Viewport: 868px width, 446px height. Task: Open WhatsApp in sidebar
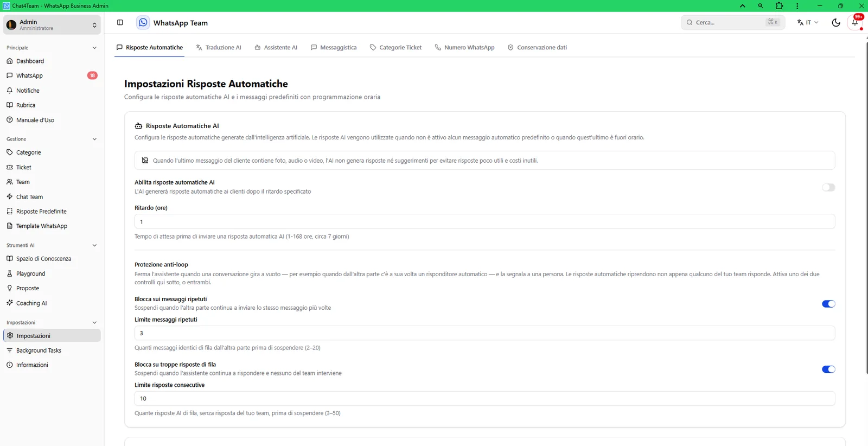pyautogui.click(x=52, y=75)
